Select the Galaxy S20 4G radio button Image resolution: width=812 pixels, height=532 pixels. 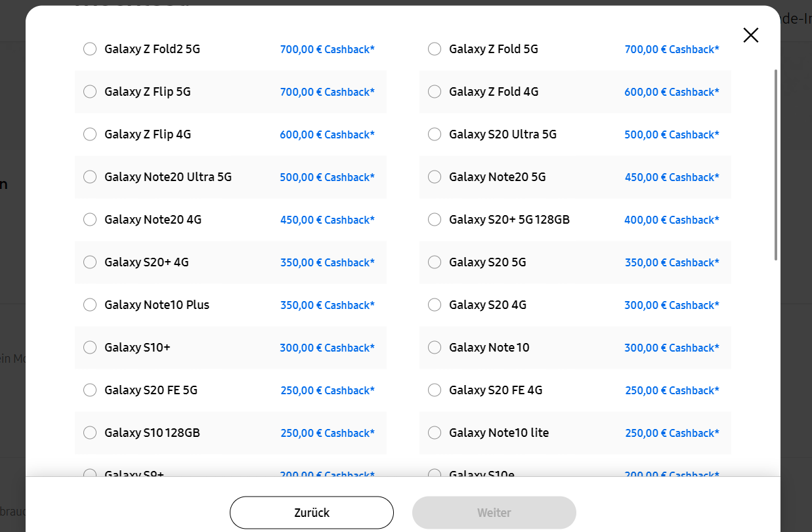point(435,305)
